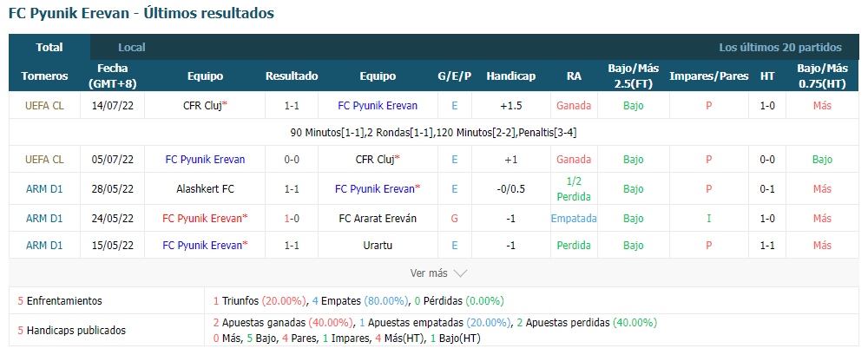This screenshot has width=868, height=355.
Task: Click the Impares/Pares column header
Action: click(708, 76)
